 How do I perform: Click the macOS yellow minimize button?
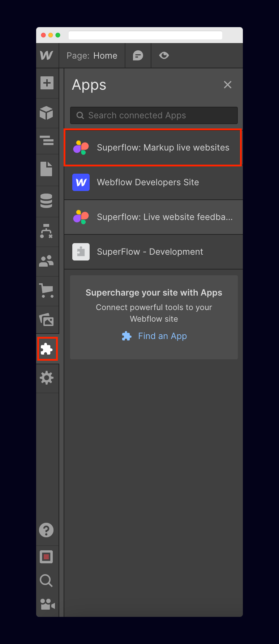tap(51, 35)
